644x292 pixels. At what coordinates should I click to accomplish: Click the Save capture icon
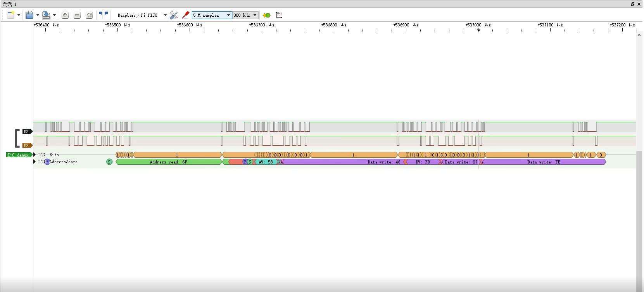coord(46,15)
